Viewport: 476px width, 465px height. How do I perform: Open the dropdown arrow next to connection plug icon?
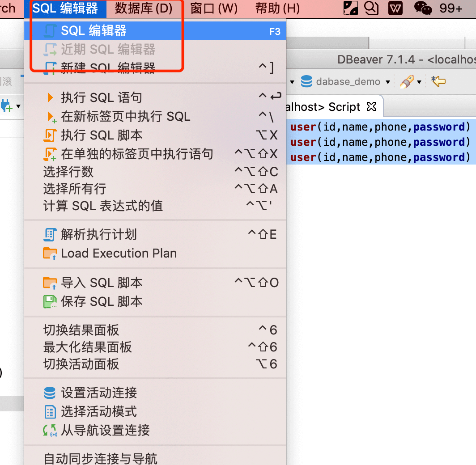tap(18, 106)
